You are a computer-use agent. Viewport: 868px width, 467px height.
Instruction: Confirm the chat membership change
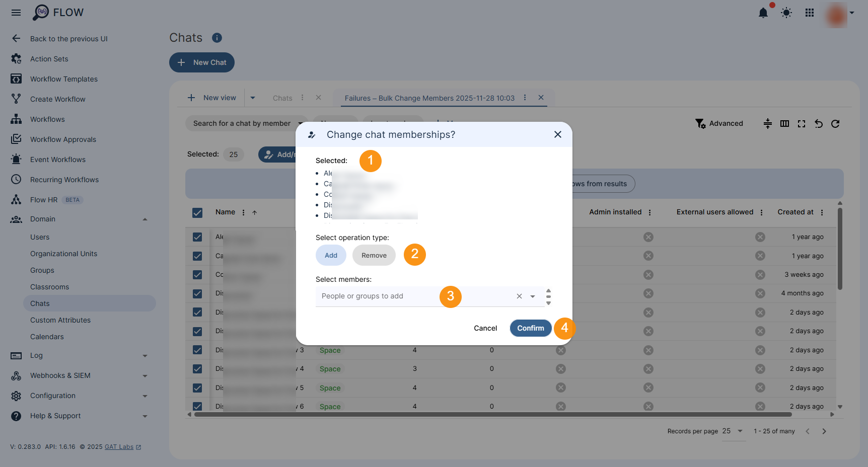pyautogui.click(x=530, y=328)
